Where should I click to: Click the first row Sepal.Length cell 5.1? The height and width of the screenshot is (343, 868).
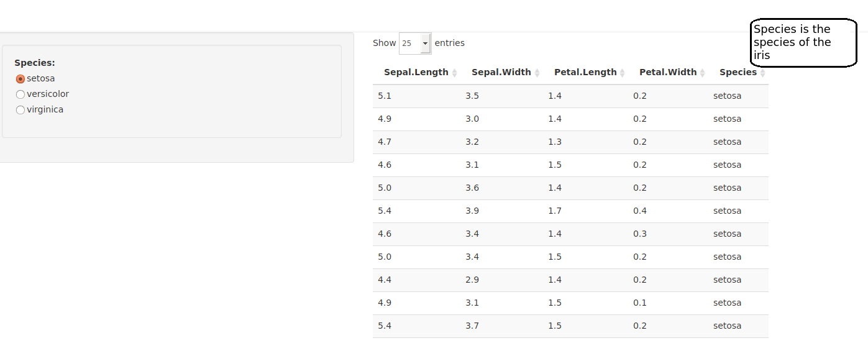[x=385, y=96]
